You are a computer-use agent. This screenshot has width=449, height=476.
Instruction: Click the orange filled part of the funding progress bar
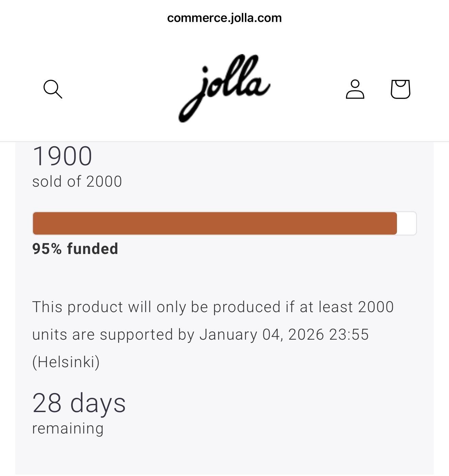coord(214,223)
